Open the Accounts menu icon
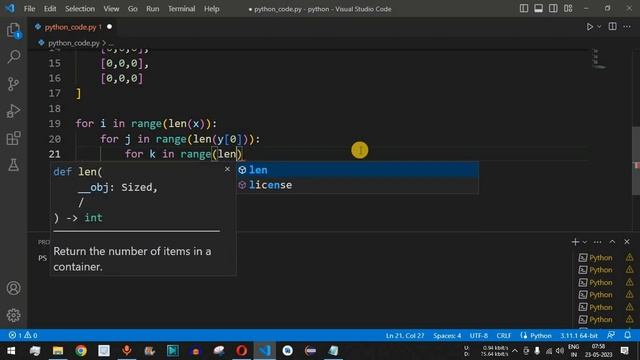 13,288
